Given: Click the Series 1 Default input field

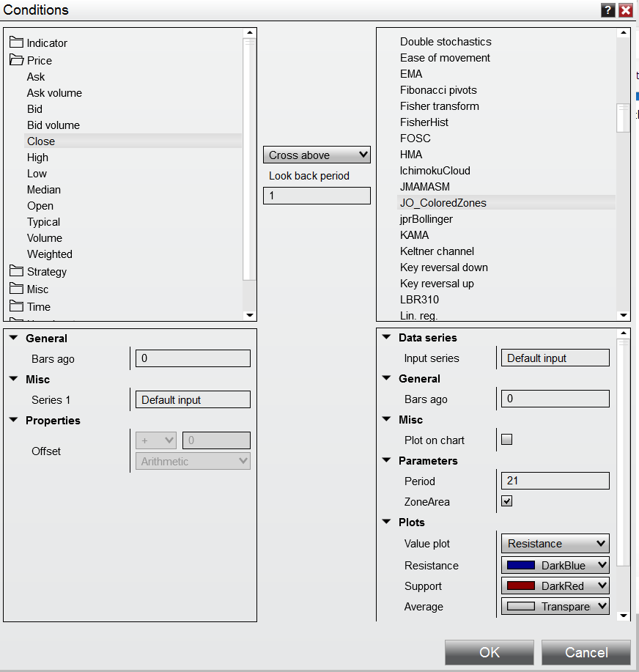Looking at the screenshot, I should click(193, 399).
